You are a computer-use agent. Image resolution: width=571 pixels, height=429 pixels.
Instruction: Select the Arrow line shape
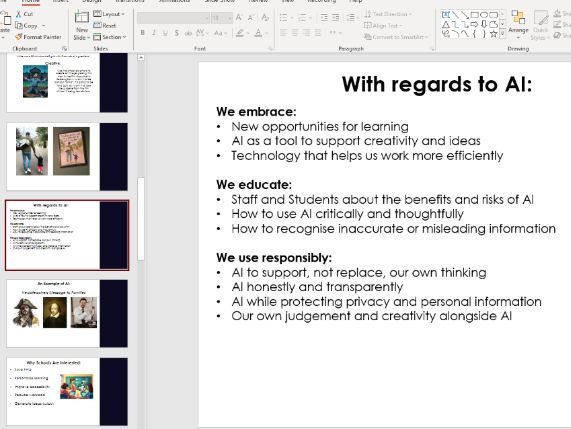[465, 15]
